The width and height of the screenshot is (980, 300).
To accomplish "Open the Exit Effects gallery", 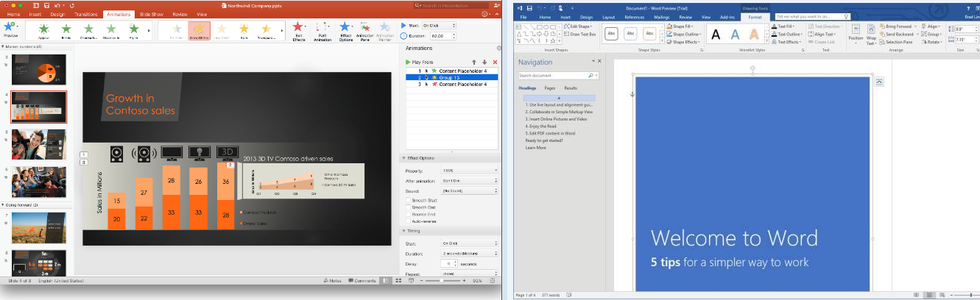I will coord(299,30).
